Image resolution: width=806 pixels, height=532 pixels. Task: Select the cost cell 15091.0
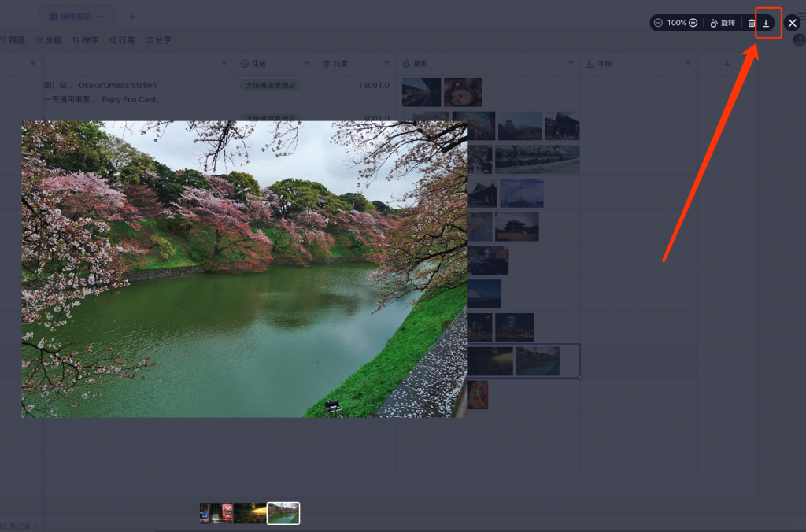click(x=374, y=85)
